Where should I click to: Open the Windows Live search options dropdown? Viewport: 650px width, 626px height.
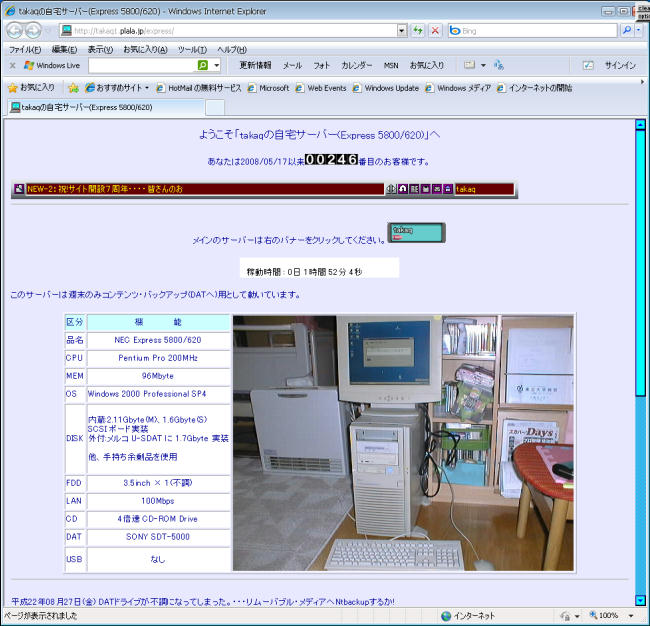pyautogui.click(x=216, y=65)
